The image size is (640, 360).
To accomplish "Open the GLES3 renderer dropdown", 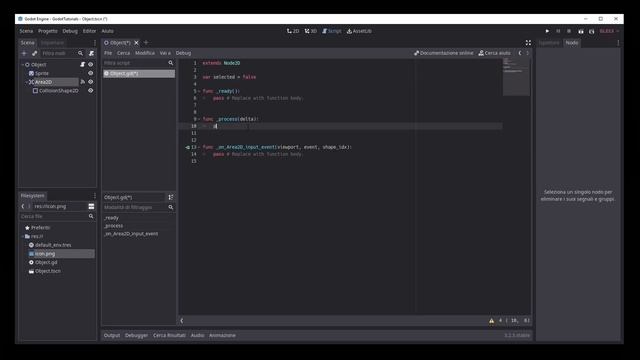I will coord(609,31).
